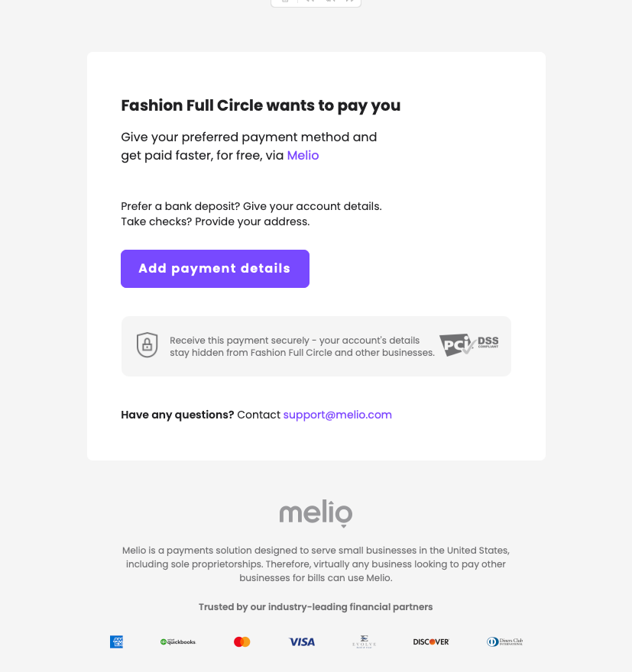Select the Evolve bank logo
632x672 pixels.
(364, 641)
